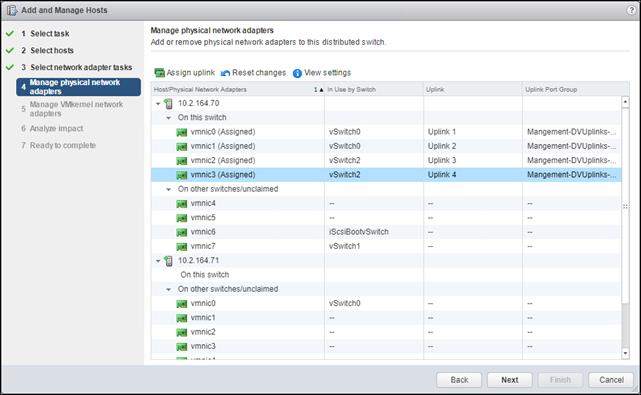This screenshot has height=395, width=641.
Task: Click the Uplink 4 cell
Action: [442, 175]
